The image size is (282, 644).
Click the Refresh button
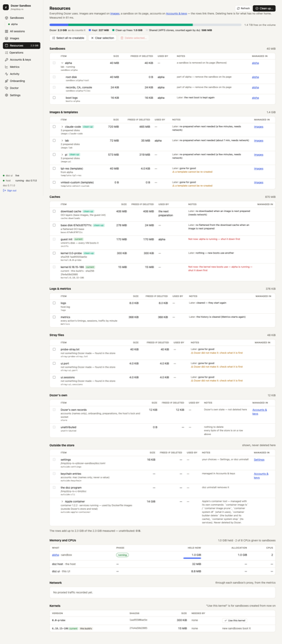[x=243, y=8]
